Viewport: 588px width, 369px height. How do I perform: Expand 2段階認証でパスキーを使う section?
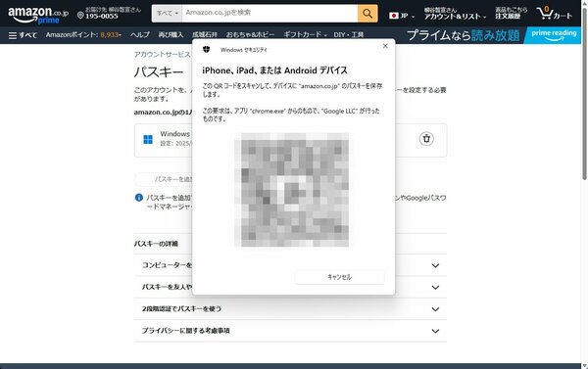290,309
